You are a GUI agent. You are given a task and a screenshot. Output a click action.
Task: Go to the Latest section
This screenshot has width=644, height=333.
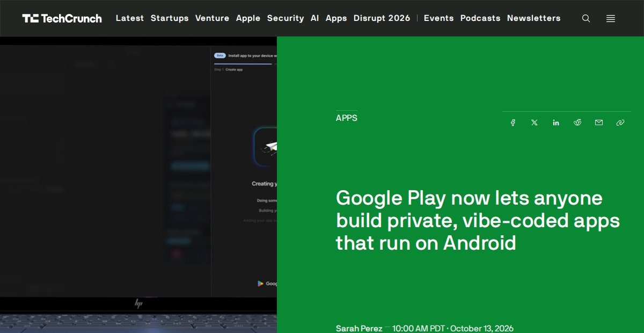[130, 18]
